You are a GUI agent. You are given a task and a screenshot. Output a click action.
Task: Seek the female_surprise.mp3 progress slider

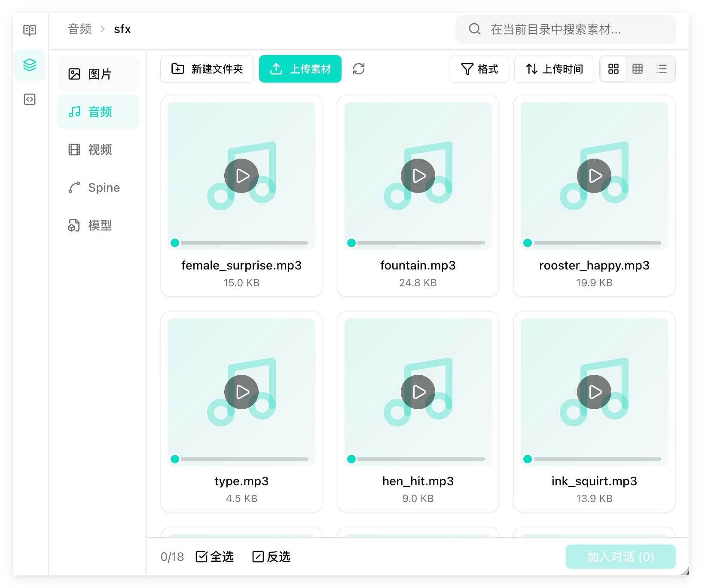pos(241,243)
